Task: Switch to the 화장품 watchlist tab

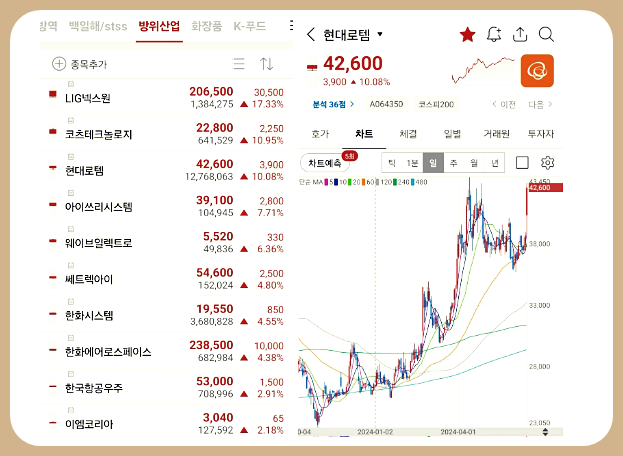Action: 206,26
